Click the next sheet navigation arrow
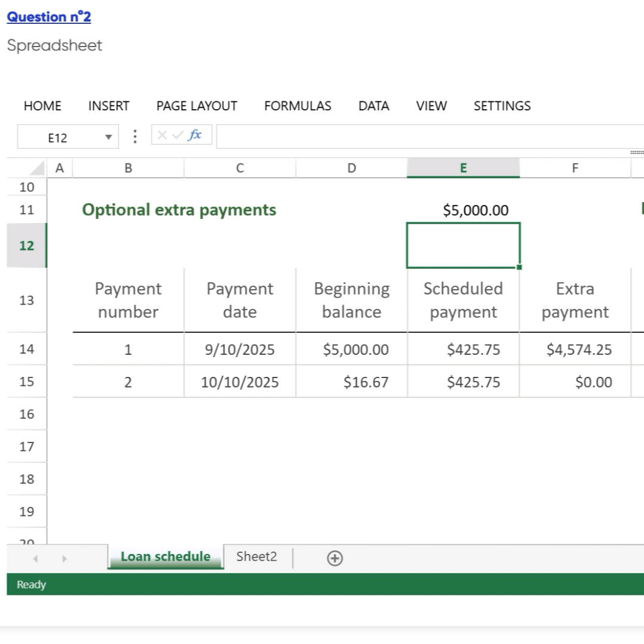The width and height of the screenshot is (644, 644). coord(64,559)
